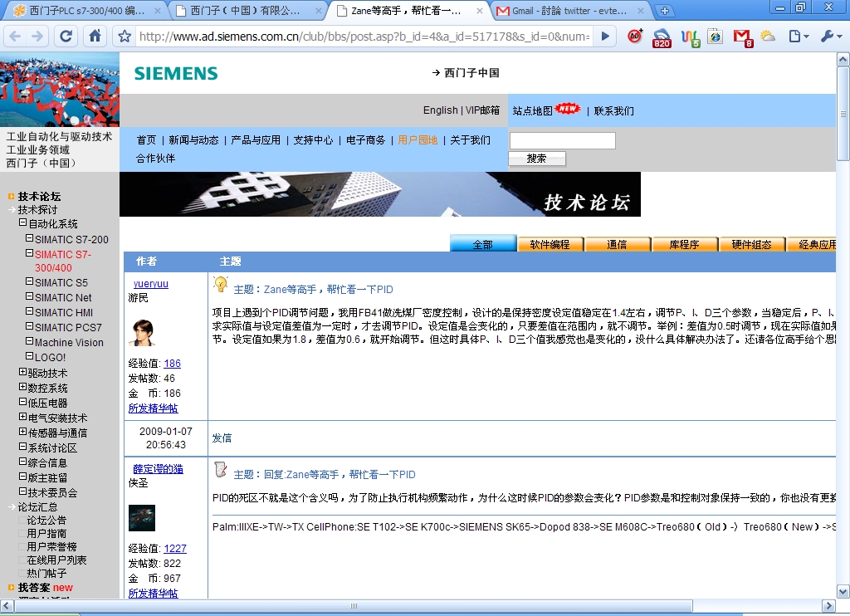
Task: Click the vertical scrollbar down arrow
Action: 843,592
